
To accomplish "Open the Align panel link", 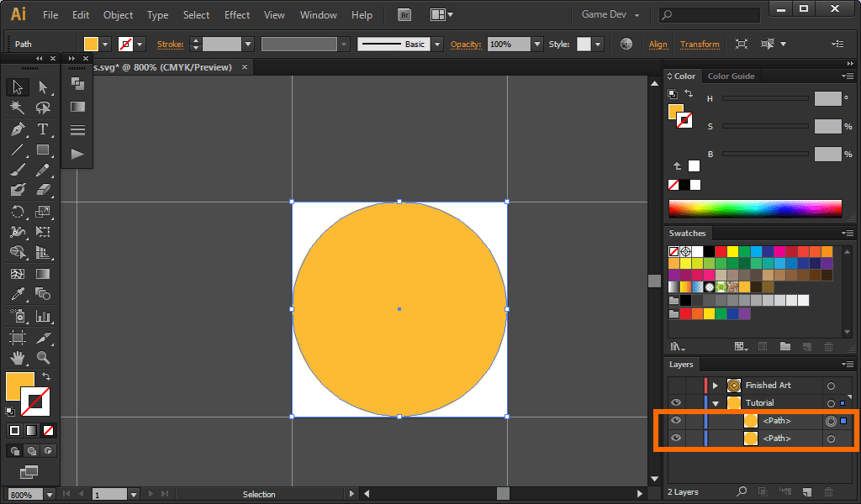I will coord(658,44).
